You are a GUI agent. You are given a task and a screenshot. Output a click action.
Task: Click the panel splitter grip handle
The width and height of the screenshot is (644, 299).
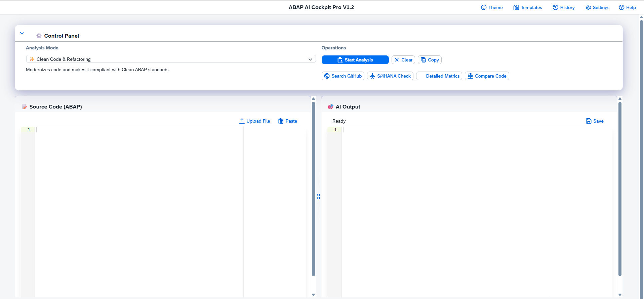pos(319,197)
